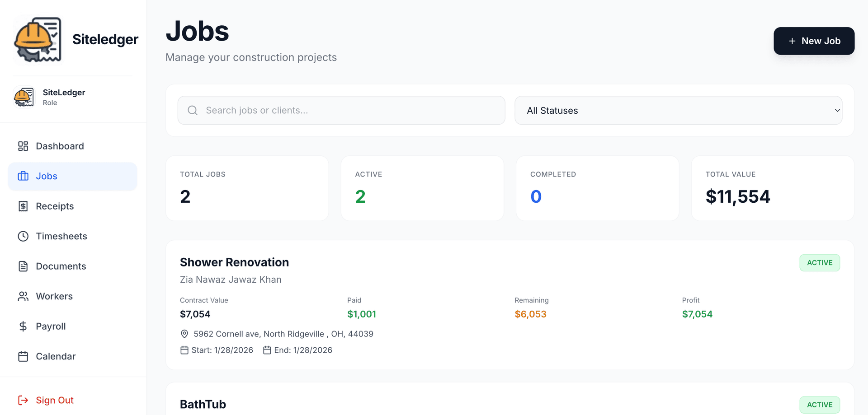Screen dimensions: 868x415
Task: Click the New Job button
Action: pos(814,41)
